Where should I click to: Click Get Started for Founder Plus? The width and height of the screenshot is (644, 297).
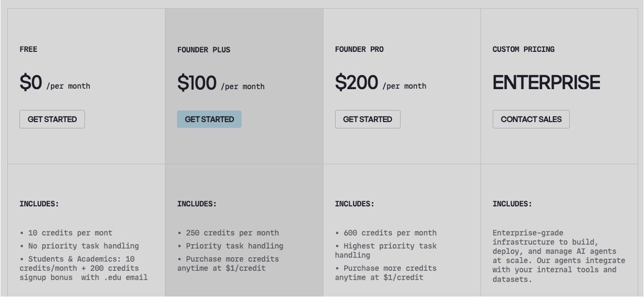[209, 119]
